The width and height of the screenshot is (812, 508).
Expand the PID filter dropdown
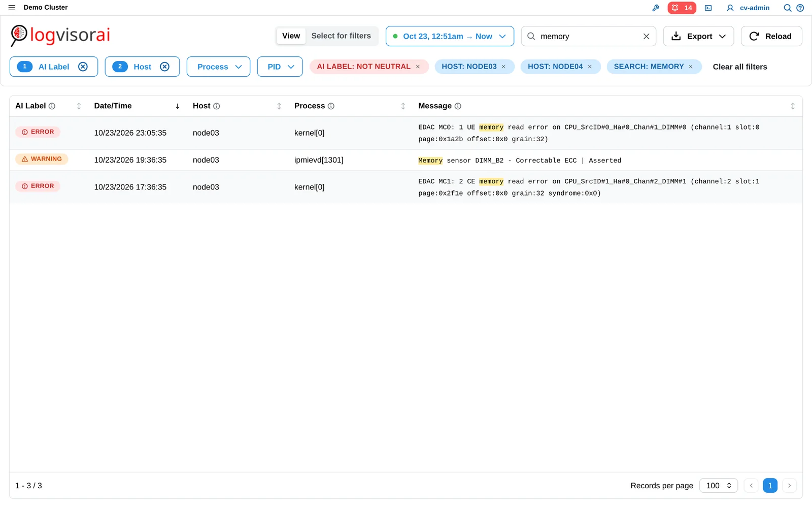click(x=280, y=67)
